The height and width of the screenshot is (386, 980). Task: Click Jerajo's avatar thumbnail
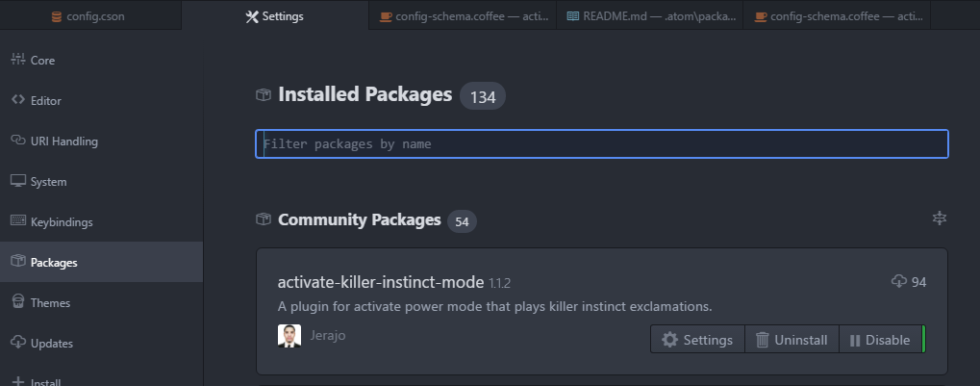[x=289, y=336]
